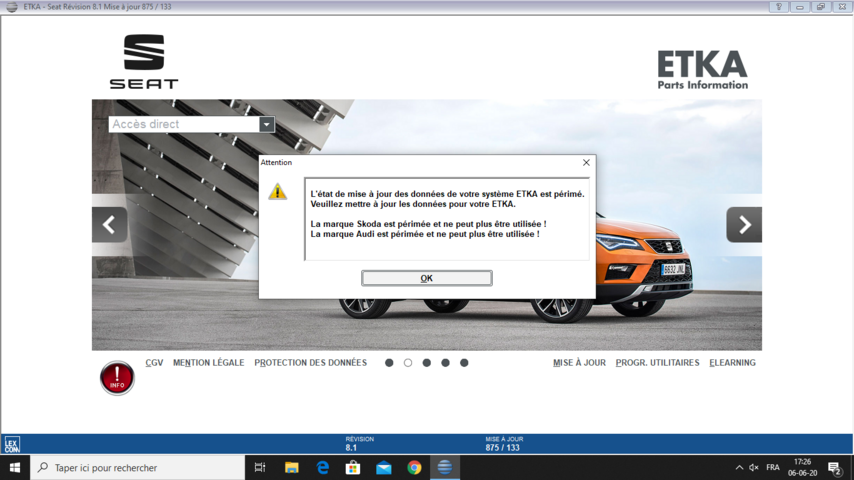The height and width of the screenshot is (480, 854).
Task: Close the Attention dialog with the X
Action: 586,162
